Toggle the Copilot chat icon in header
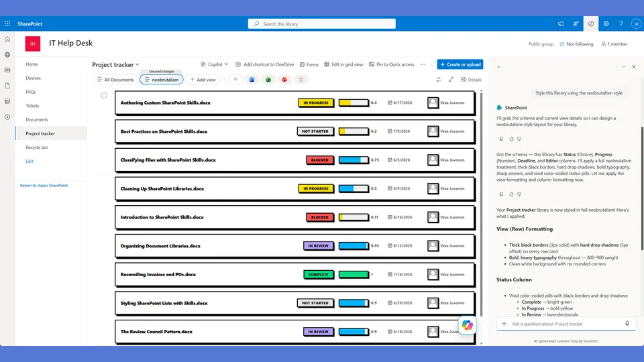Screen dimensions: 644x362 591,24
